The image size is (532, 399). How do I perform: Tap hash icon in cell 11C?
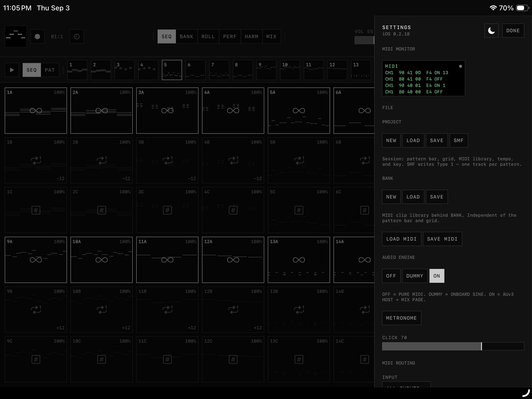(x=167, y=359)
